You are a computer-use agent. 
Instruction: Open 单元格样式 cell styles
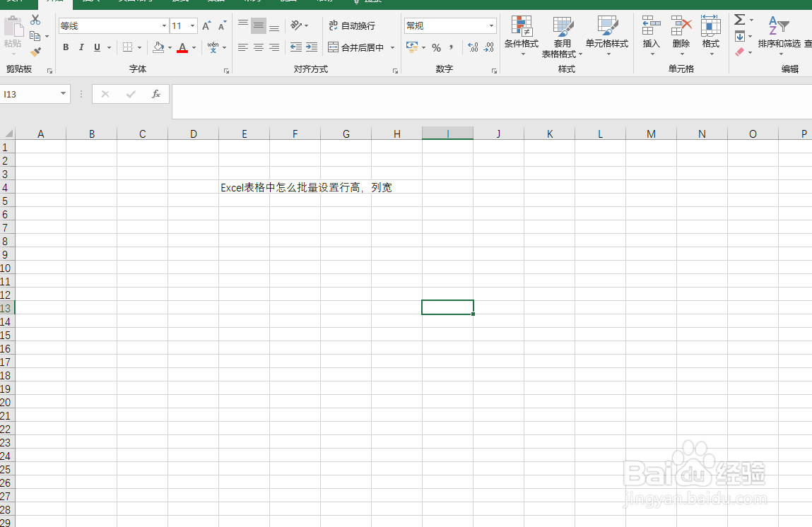(607, 35)
